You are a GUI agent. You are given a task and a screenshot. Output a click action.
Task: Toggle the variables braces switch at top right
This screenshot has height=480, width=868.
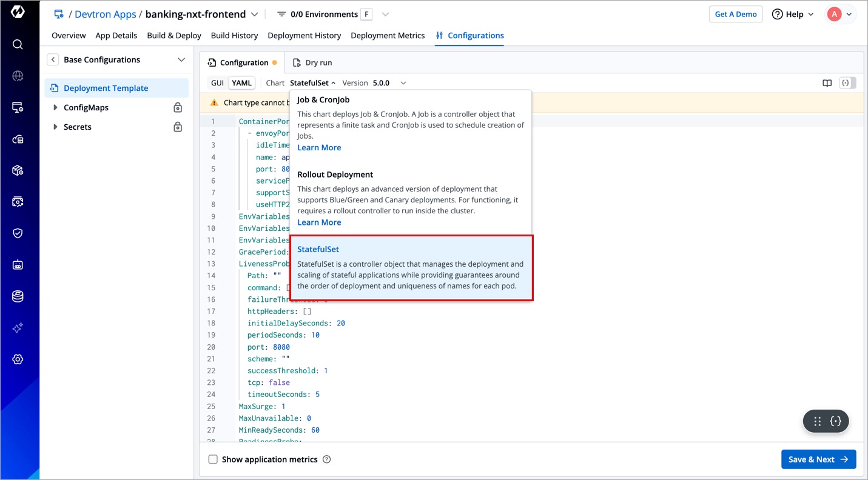tap(847, 83)
